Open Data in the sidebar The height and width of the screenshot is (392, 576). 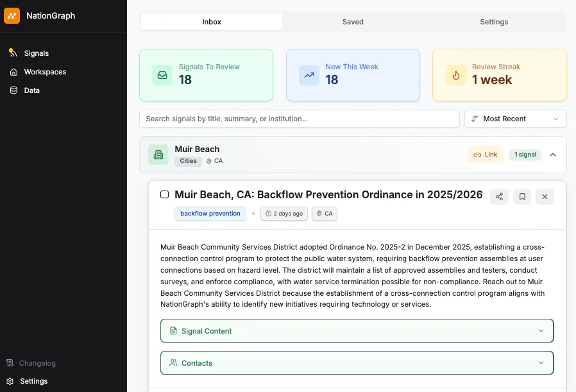pos(31,90)
